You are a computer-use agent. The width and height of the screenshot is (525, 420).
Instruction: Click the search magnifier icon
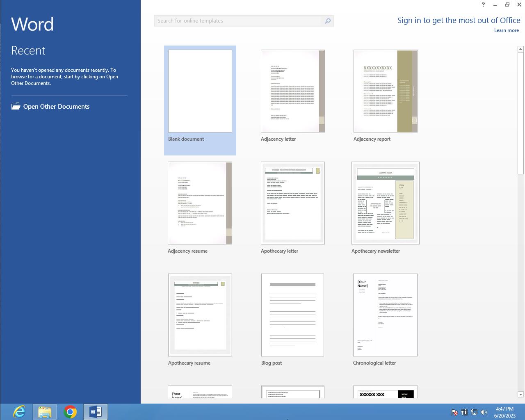click(328, 21)
